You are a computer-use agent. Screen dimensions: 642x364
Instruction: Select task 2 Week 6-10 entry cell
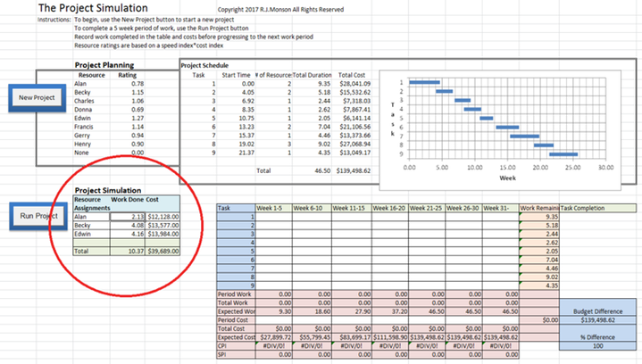(x=312, y=226)
